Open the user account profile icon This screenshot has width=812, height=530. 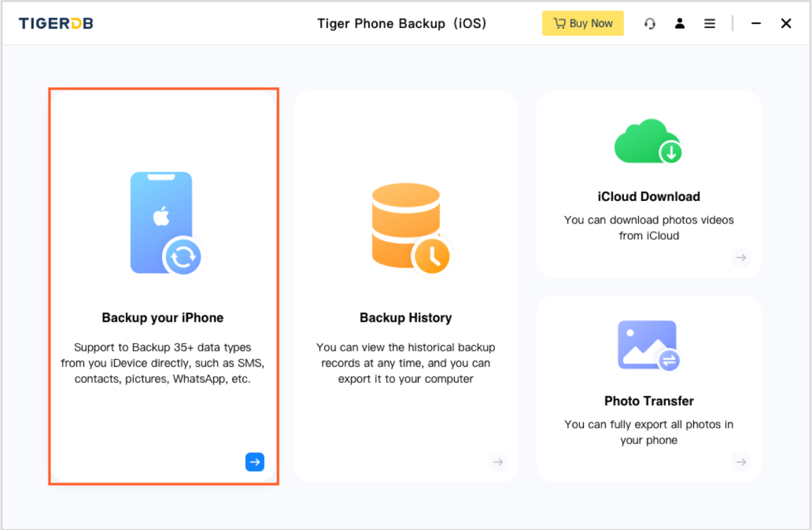pyautogui.click(x=680, y=24)
